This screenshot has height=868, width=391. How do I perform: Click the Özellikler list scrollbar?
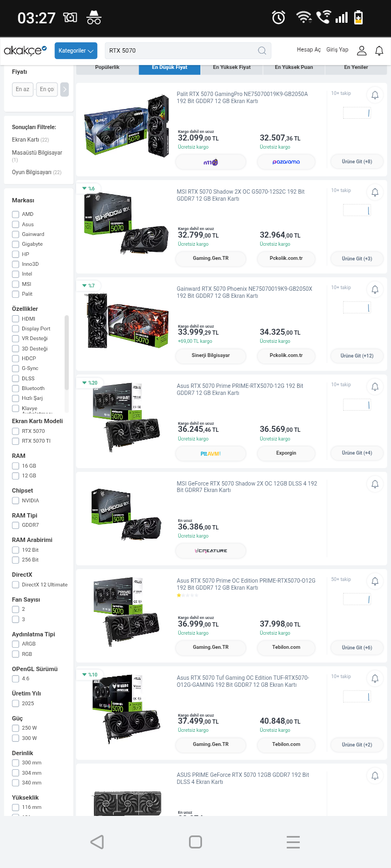[67, 353]
